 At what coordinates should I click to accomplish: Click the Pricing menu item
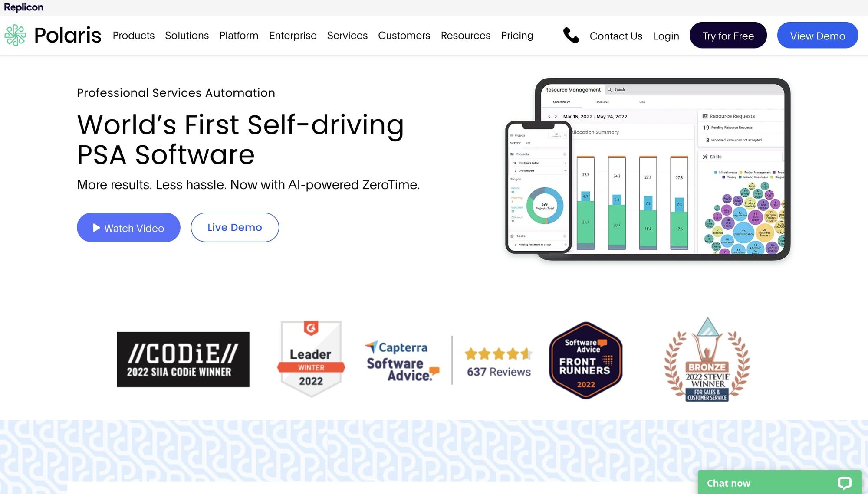tap(517, 35)
